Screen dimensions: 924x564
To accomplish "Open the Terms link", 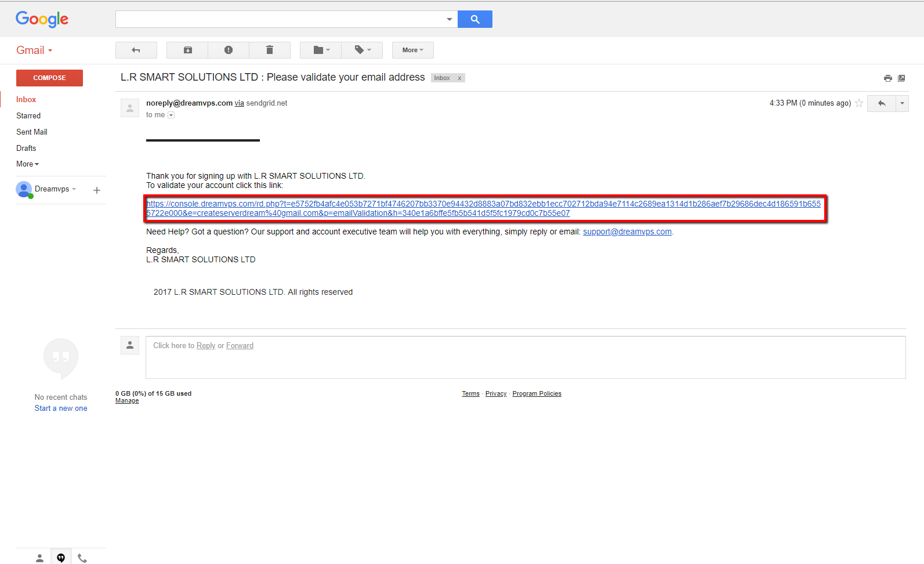I will [x=470, y=393].
